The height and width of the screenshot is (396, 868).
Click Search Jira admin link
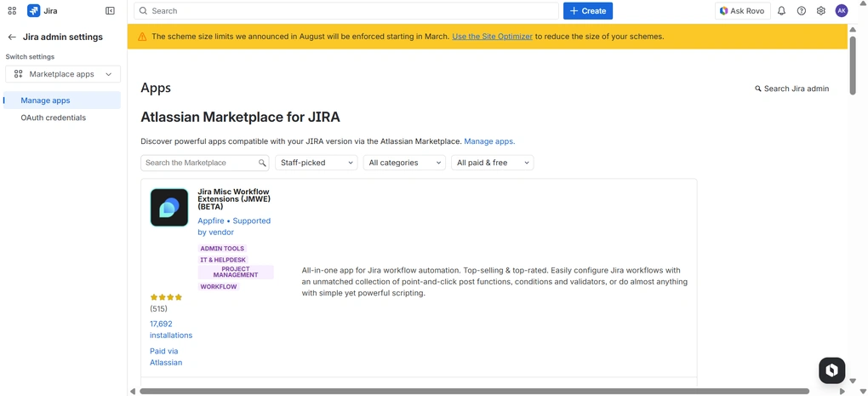pyautogui.click(x=792, y=89)
